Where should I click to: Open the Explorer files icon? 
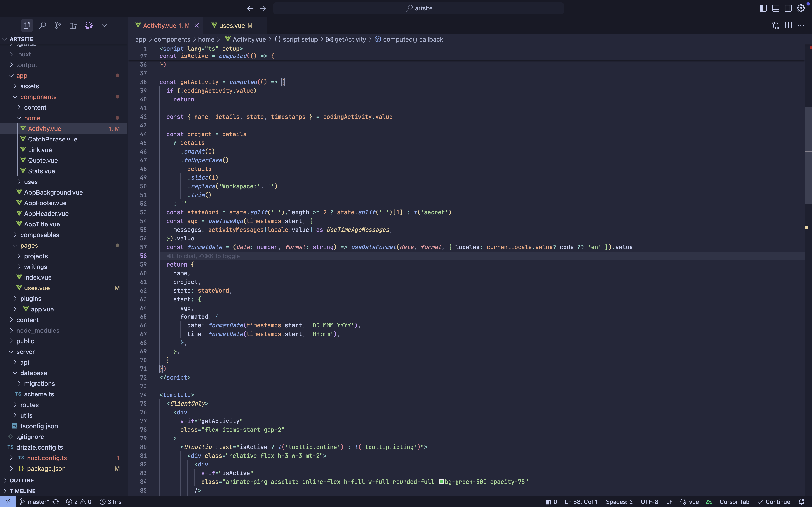(x=27, y=26)
